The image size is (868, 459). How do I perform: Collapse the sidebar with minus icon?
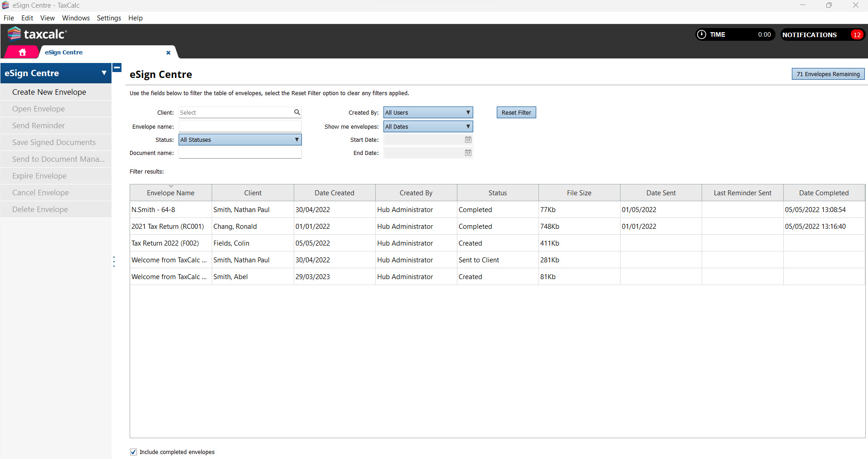tap(117, 68)
